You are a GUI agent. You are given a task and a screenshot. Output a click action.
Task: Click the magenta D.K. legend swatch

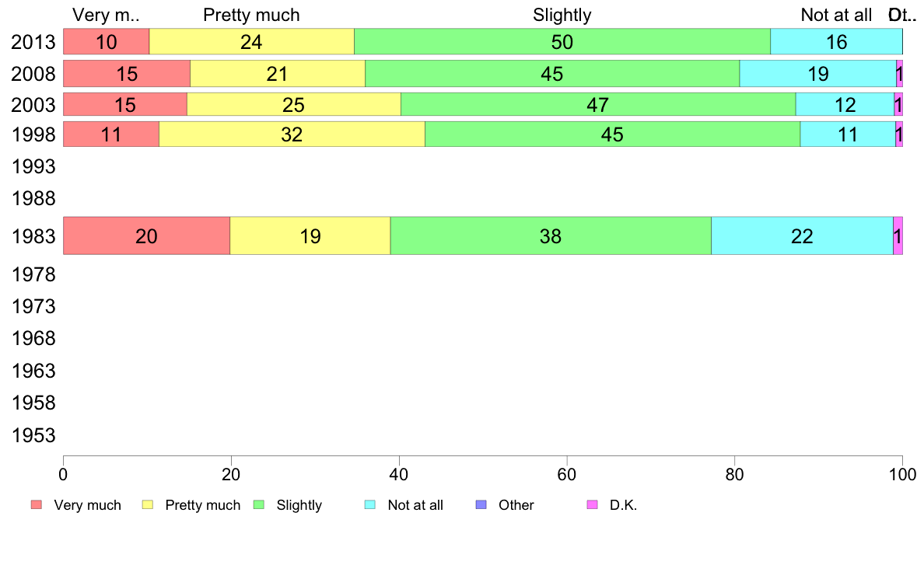[592, 505]
